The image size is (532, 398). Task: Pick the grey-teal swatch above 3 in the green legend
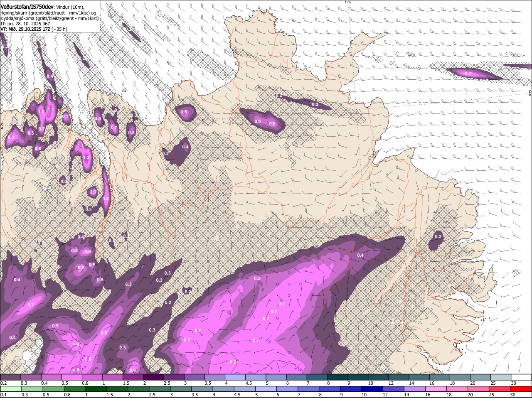[181, 389]
